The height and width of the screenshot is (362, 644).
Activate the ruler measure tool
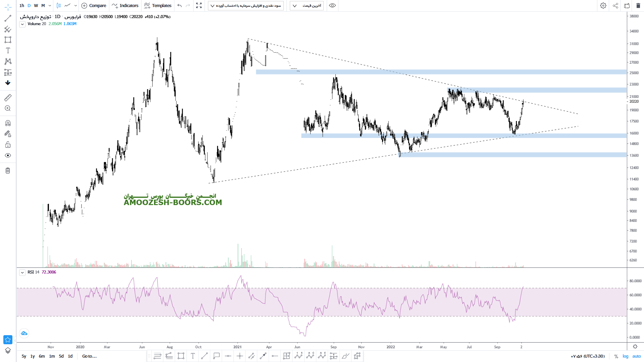(x=8, y=98)
